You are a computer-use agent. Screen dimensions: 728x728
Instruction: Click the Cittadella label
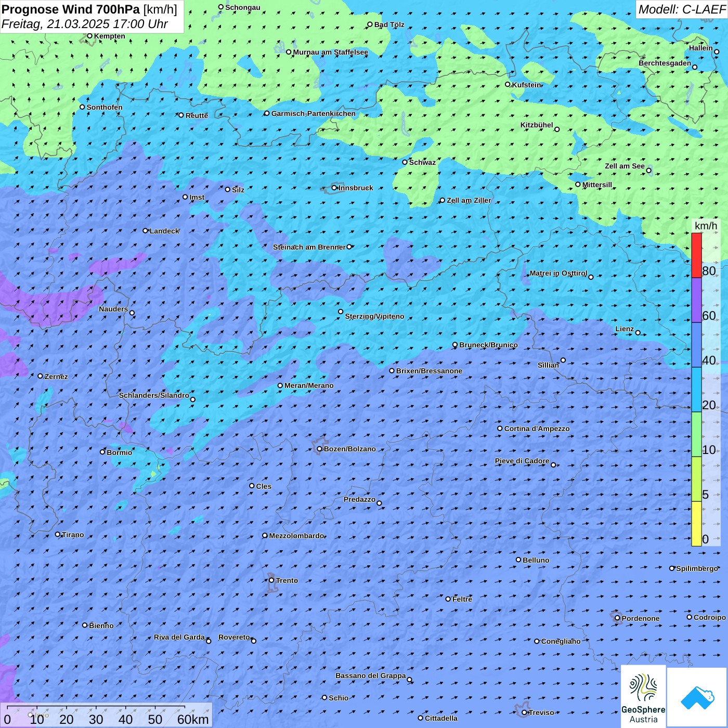coord(441,718)
